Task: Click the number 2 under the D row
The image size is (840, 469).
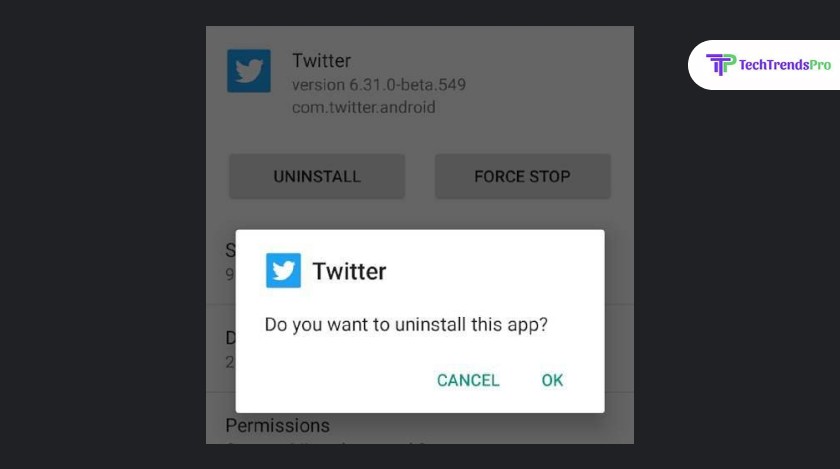Action: pyautogui.click(x=230, y=362)
